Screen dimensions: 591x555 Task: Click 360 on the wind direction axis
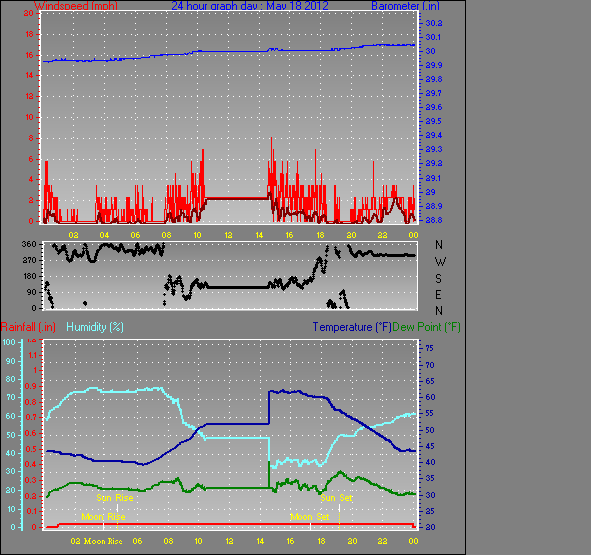(29, 244)
